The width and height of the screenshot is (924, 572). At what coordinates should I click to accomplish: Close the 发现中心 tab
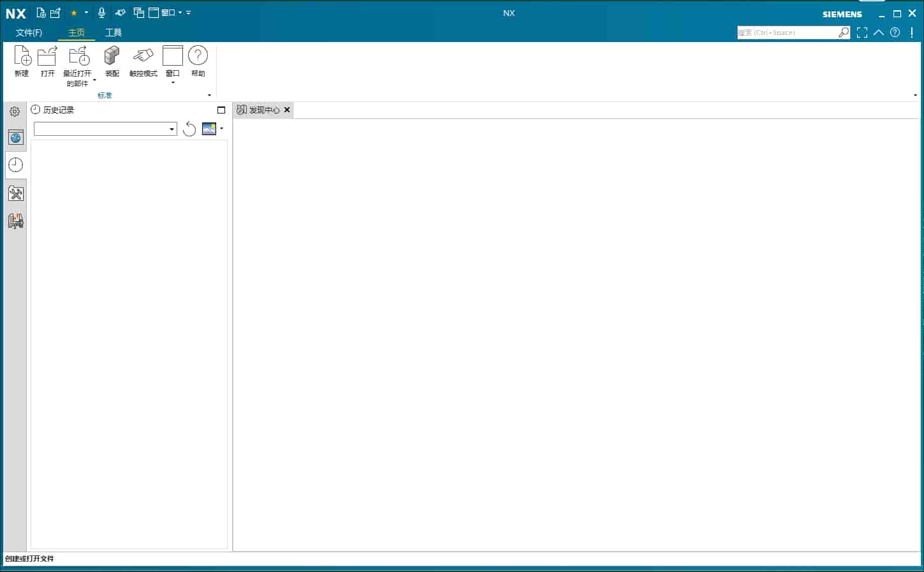click(287, 110)
